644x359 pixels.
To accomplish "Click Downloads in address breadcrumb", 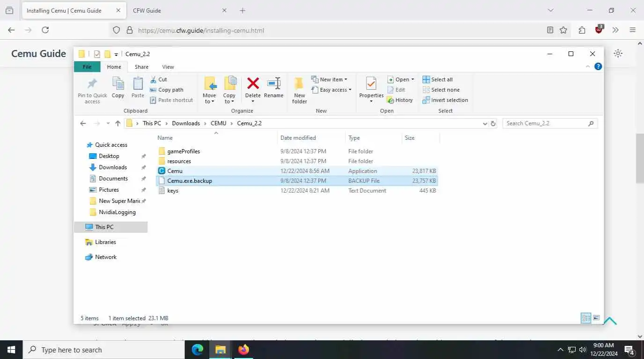I will coord(186,123).
